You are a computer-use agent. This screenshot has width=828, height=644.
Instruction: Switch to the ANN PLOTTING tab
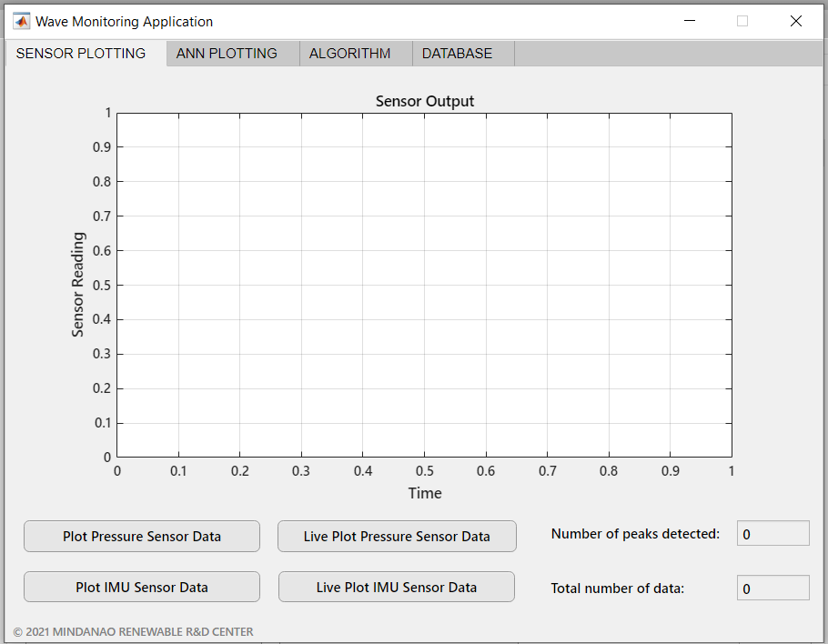coord(227,53)
